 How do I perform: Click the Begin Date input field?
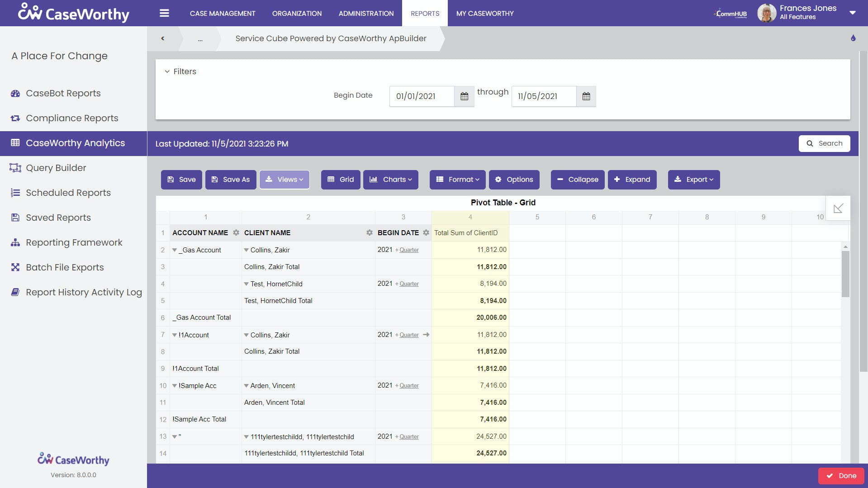click(x=422, y=96)
